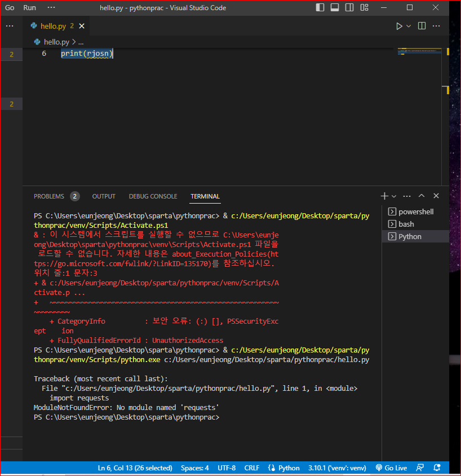461x476 pixels.
Task: Close the hello.py tab
Action: [82, 26]
